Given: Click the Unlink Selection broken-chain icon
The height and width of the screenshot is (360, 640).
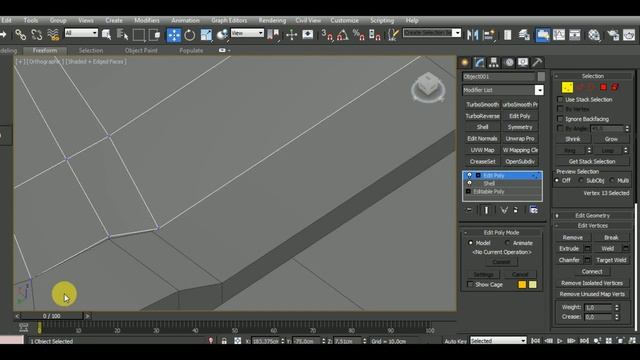Looking at the screenshot, I should tap(37, 35).
